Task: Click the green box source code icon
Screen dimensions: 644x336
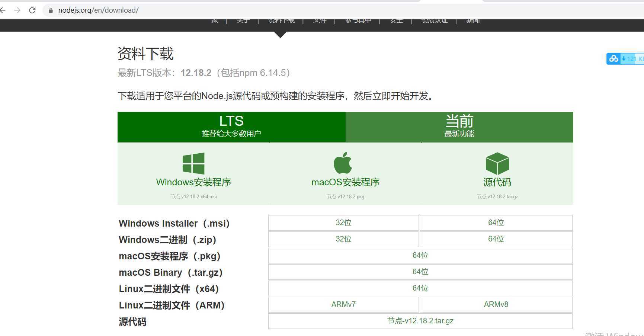Action: tap(497, 163)
